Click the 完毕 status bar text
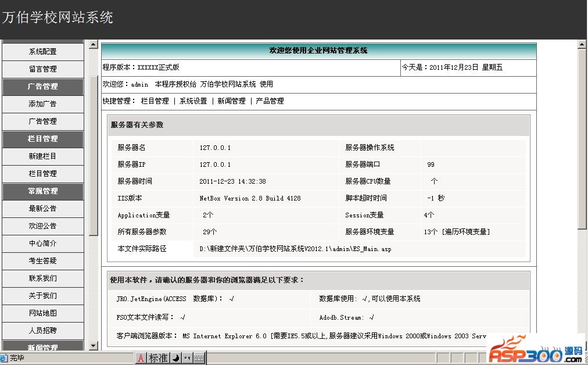The image size is (588, 365). click(17, 358)
